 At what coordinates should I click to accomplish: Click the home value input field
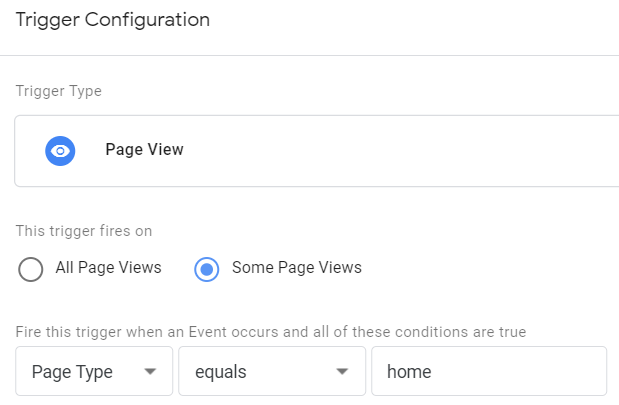[489, 371]
